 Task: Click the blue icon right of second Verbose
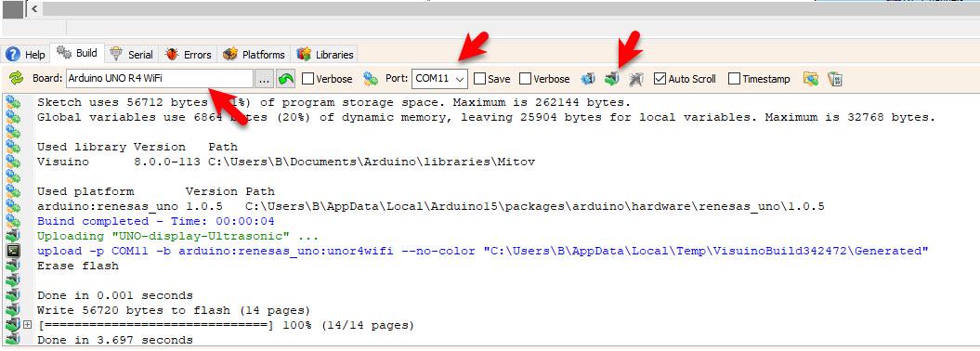pyautogui.click(x=588, y=79)
